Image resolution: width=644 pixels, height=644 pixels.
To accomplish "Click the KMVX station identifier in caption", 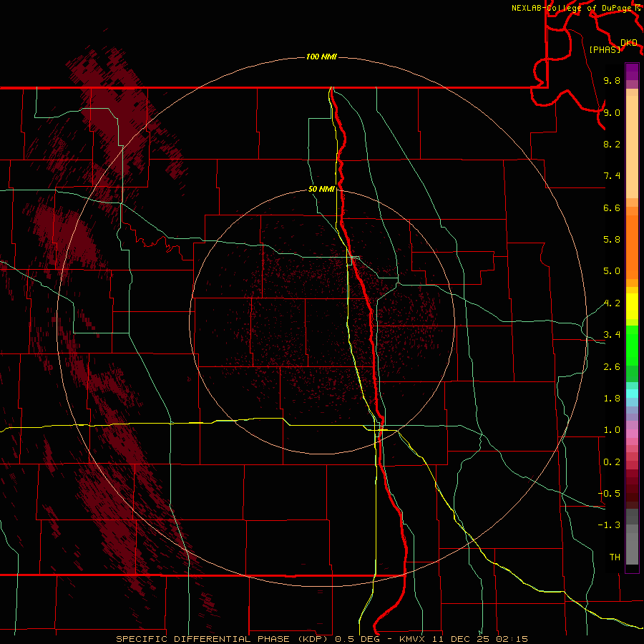I will click(411, 639).
